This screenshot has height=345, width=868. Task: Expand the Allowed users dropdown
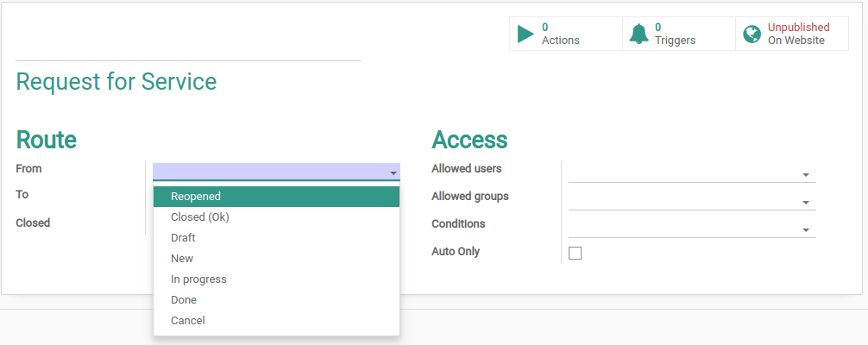(x=806, y=175)
